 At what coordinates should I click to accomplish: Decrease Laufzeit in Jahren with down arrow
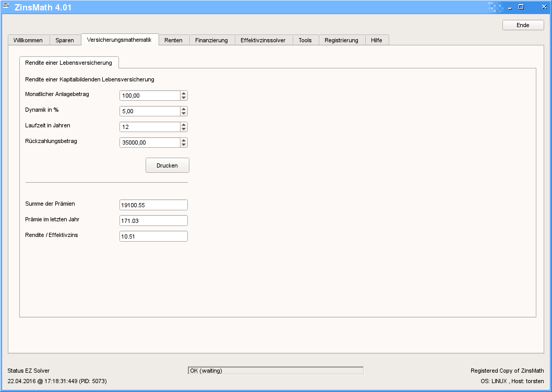(184, 129)
